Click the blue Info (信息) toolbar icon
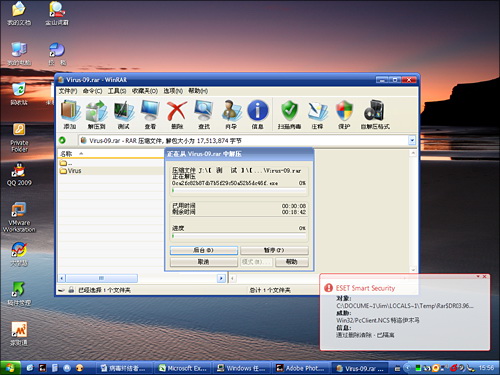This screenshot has width=500, height=375. click(257, 114)
